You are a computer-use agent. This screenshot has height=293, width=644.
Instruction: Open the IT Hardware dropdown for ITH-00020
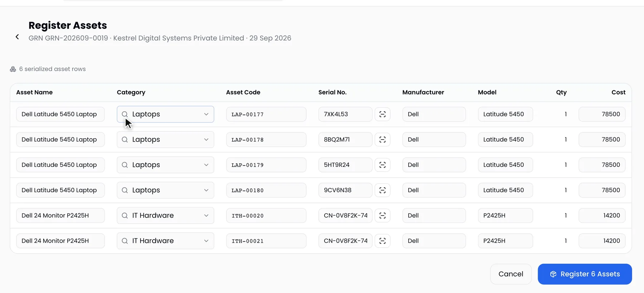[165, 216]
